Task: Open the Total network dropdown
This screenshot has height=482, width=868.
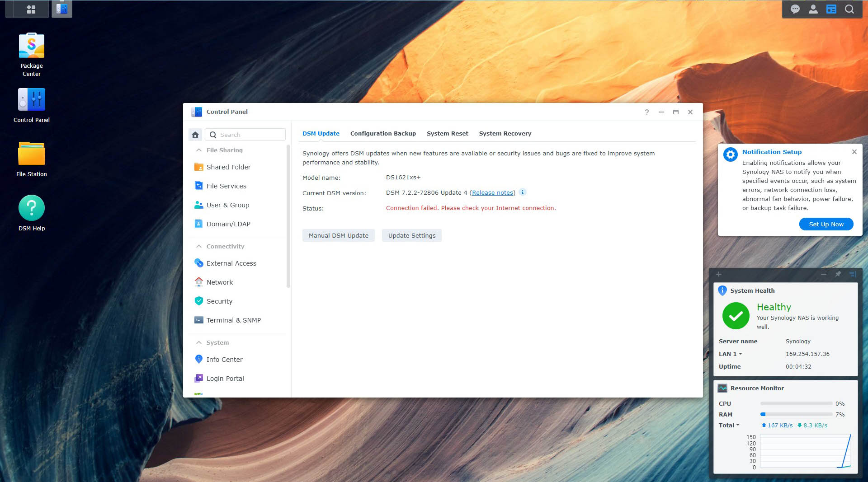Action: 729,426
